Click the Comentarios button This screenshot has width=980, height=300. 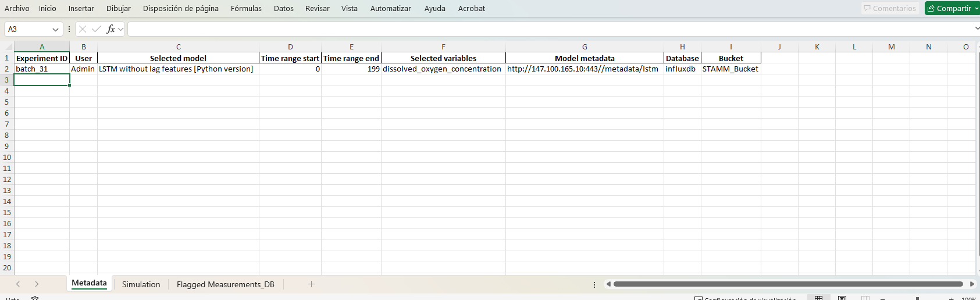click(x=889, y=9)
